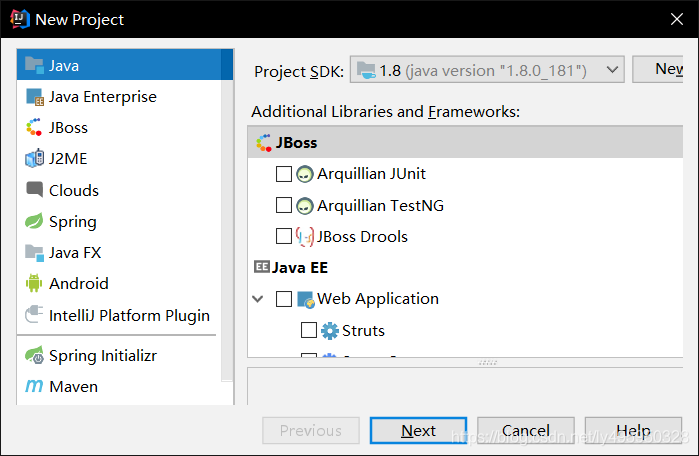The height and width of the screenshot is (456, 699).
Task: Check the Web Application checkbox
Action: [284, 299]
